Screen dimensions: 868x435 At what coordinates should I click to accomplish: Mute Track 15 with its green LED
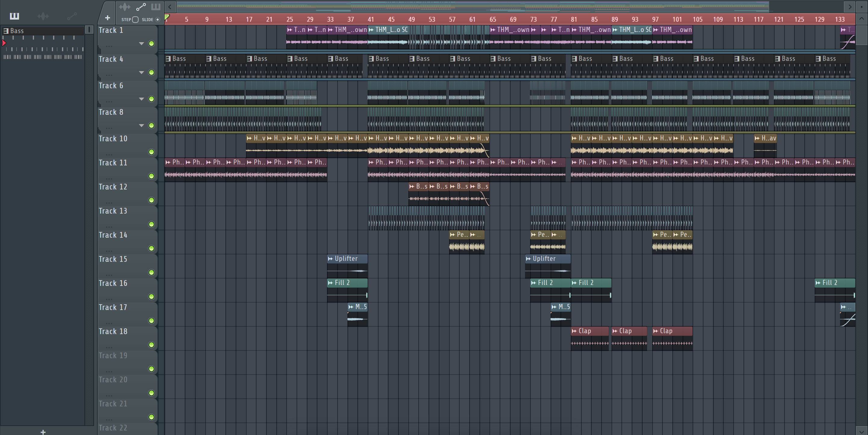click(151, 272)
